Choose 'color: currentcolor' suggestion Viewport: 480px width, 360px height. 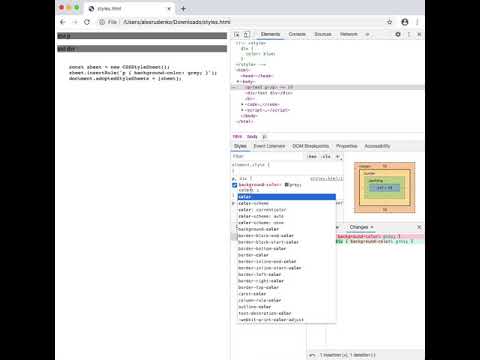pos(286,210)
